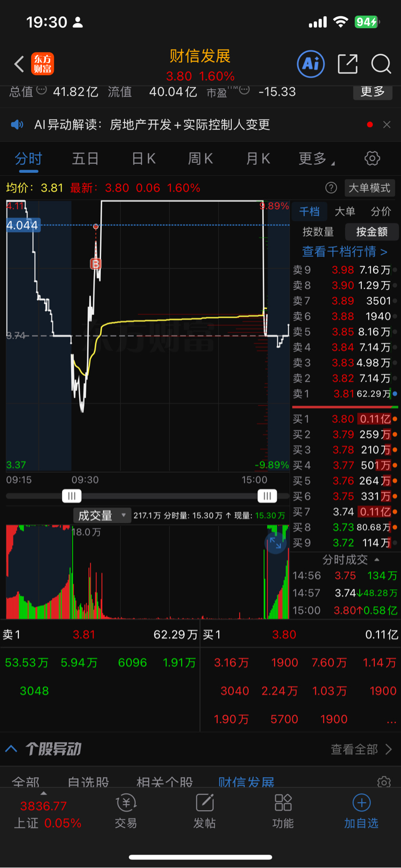Tap the 买1 3.80 order book row
The width and height of the screenshot is (401, 868).
345,419
